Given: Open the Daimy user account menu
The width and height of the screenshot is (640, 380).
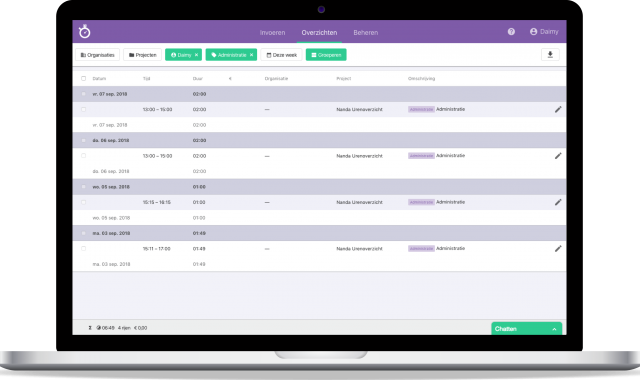Looking at the screenshot, I should click(x=544, y=31).
